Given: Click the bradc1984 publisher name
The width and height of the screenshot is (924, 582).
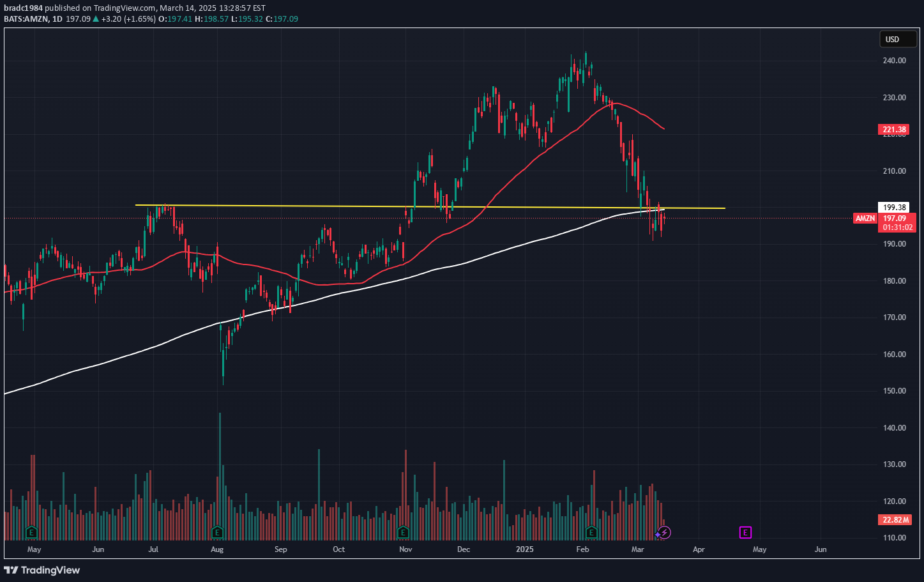Looking at the screenshot, I should 23,8.
